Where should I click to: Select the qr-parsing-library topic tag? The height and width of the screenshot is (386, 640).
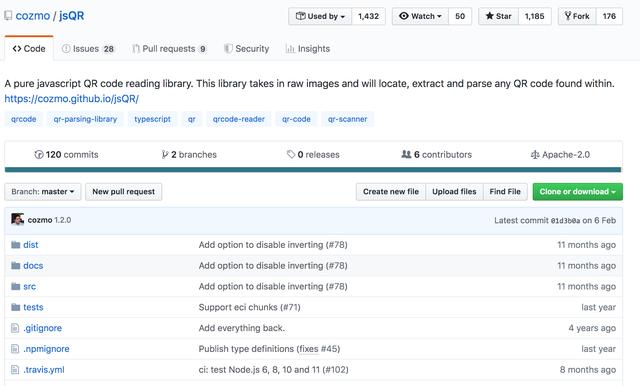[85, 119]
